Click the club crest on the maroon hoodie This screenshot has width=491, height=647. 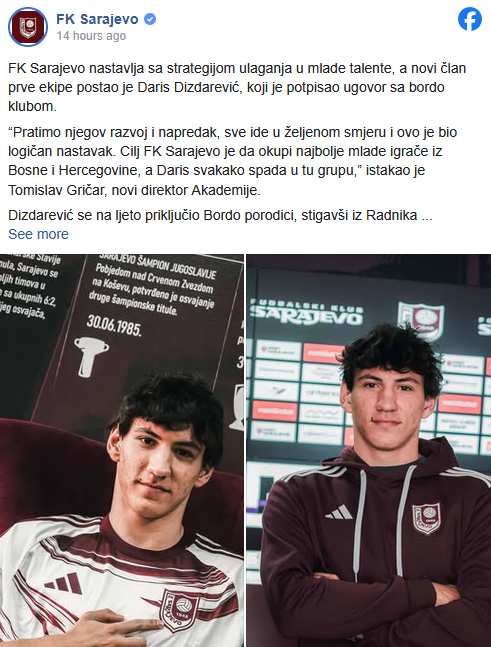pyautogui.click(x=427, y=518)
